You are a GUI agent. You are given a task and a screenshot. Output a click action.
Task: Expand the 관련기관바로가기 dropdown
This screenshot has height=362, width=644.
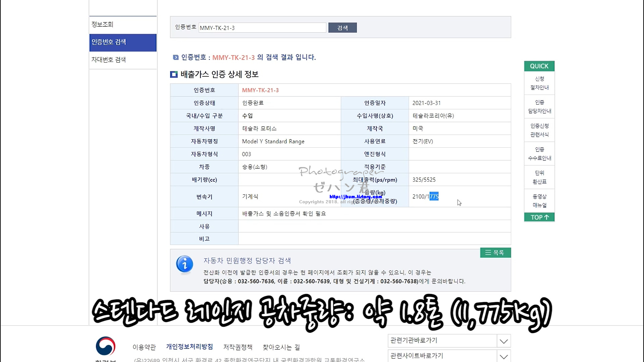[x=503, y=341]
